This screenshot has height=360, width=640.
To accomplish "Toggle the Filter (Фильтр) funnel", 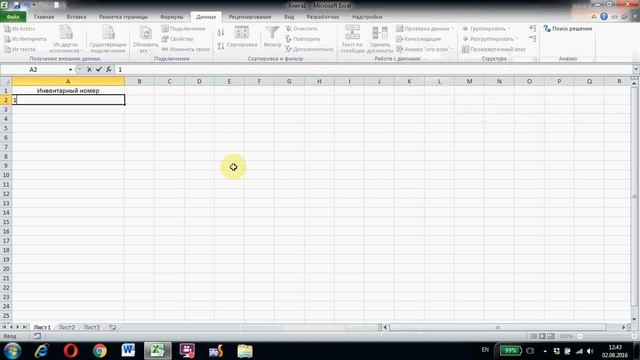I will coord(272,37).
